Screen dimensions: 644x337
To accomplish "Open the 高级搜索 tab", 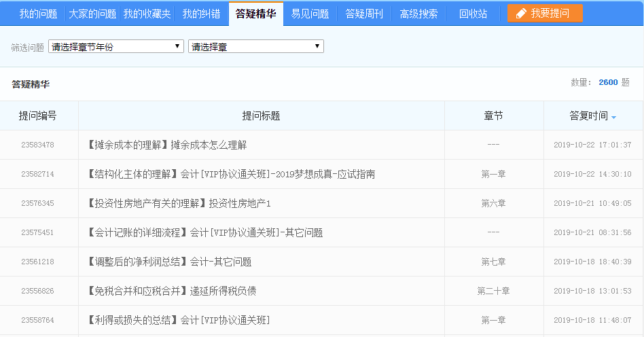I will 418,14.
